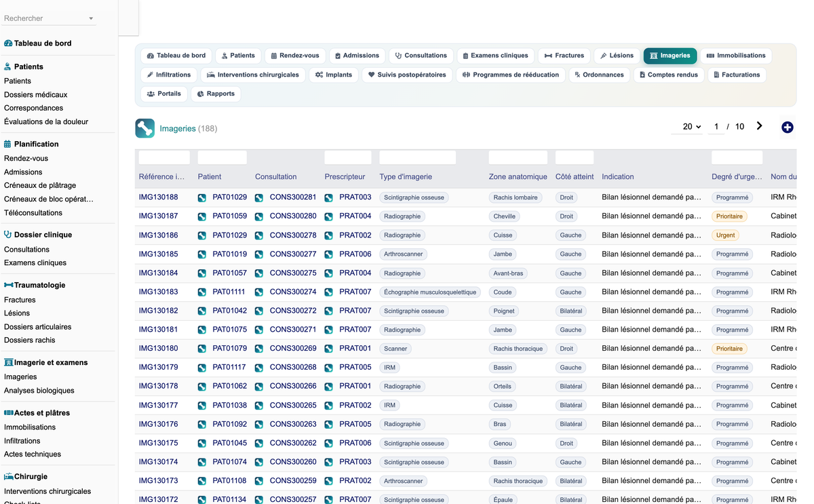Viewport: 814px width, 504px height.
Task: Open the Rendez-vous tab in top bar
Action: [294, 56]
